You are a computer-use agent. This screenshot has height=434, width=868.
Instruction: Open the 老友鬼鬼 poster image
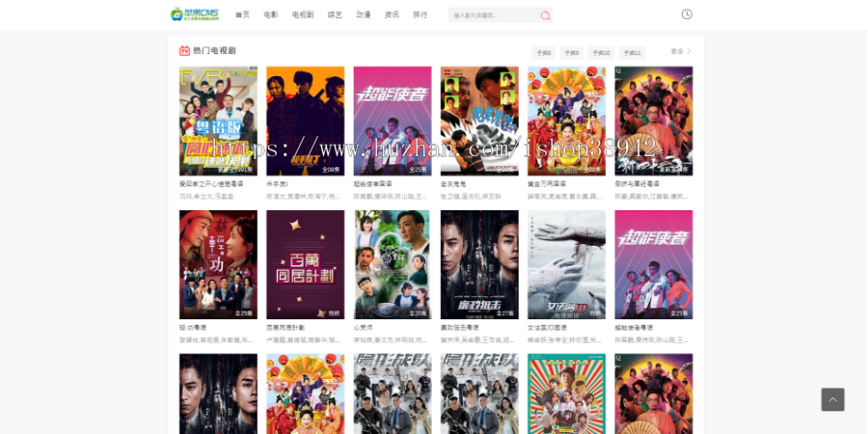[x=479, y=122]
